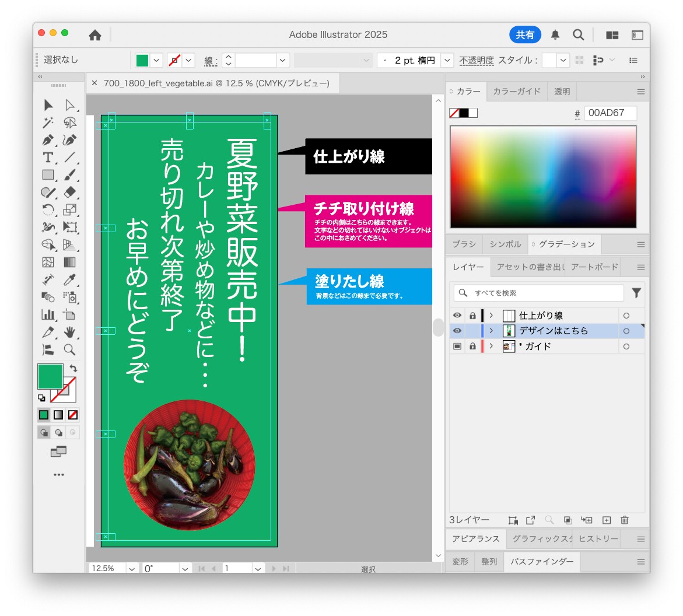The image size is (683, 616).
Task: Set paint mode to None
Action: pyautogui.click(x=73, y=415)
